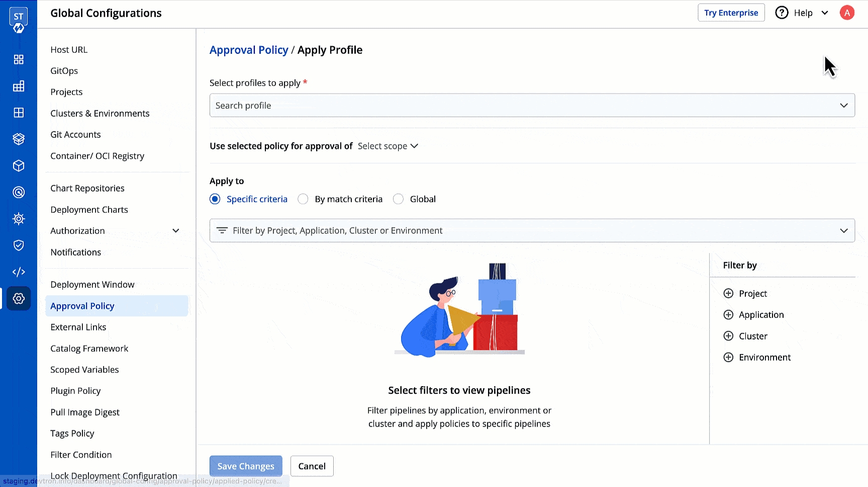Open the security shield icon in sidebar
868x487 pixels.
(19, 246)
